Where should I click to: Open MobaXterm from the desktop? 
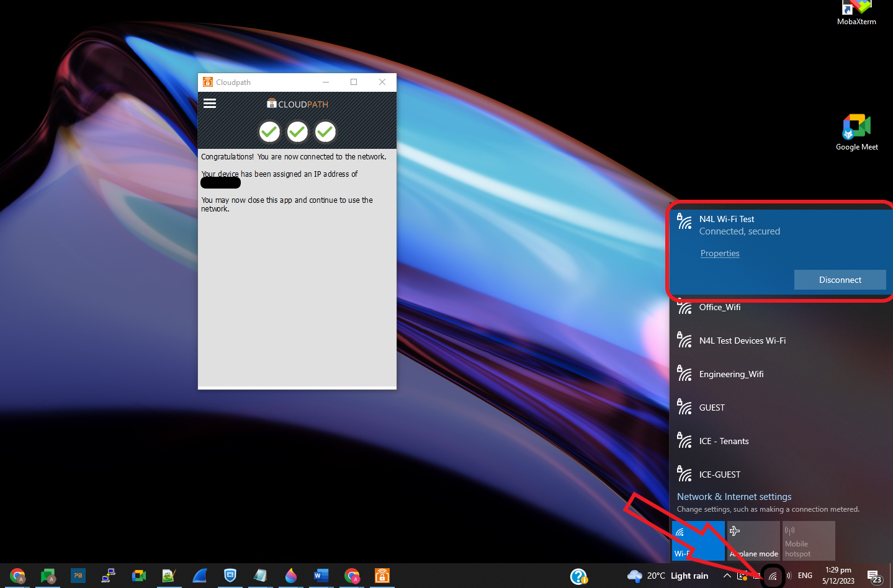(856, 9)
